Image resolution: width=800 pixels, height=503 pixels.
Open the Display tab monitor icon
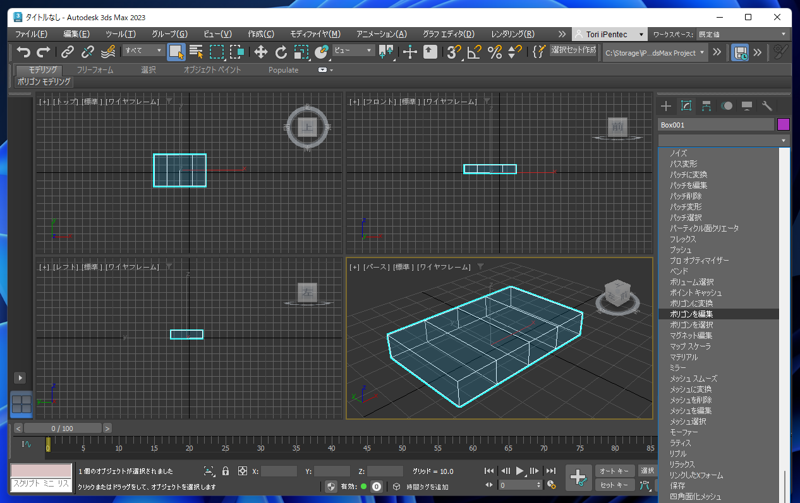pos(747,105)
